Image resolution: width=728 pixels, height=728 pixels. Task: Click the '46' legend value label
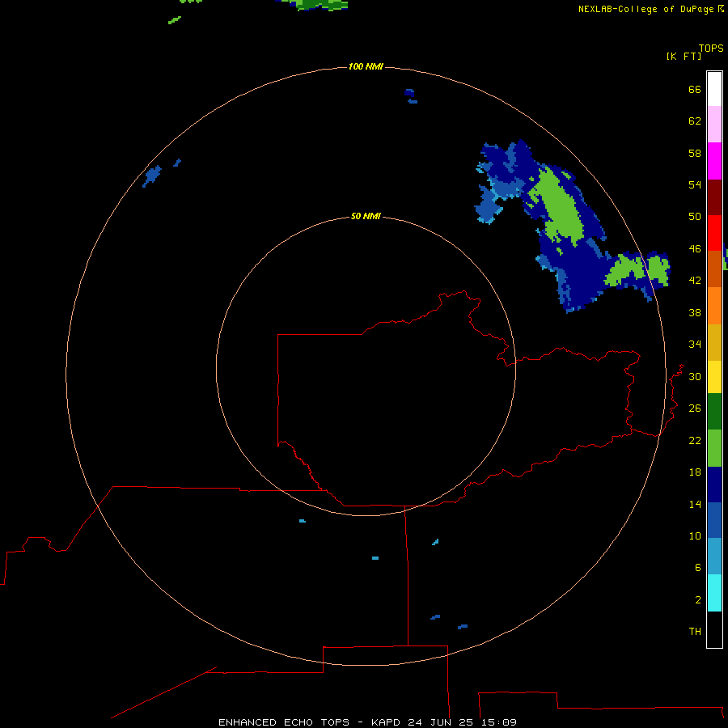[695, 248]
